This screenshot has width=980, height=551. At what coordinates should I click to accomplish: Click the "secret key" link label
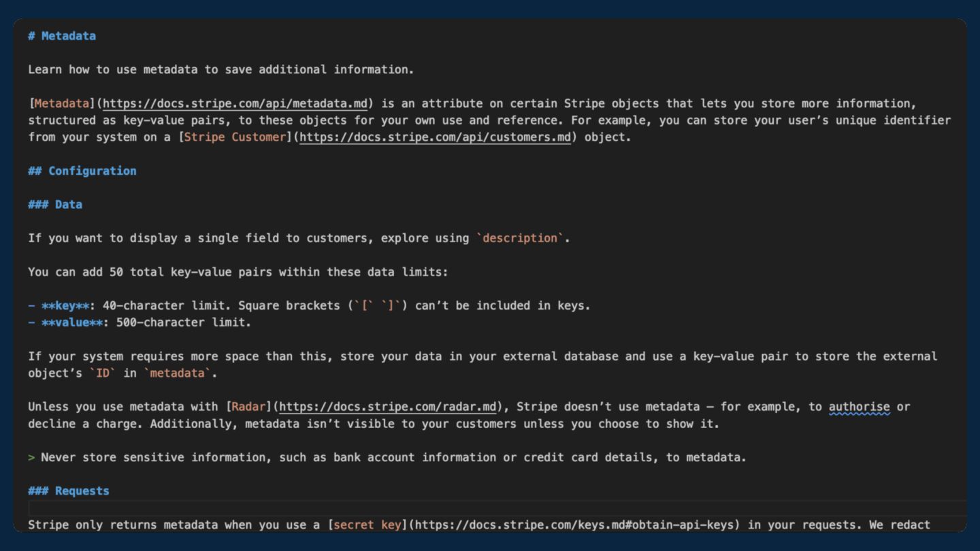point(367,524)
